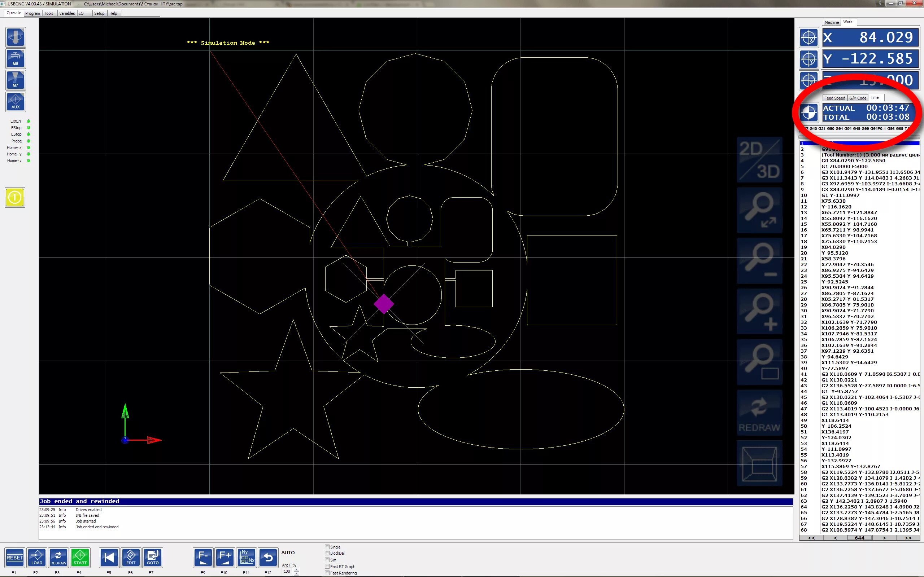The width and height of the screenshot is (924, 577).
Task: Open the LOAD g-code file icon
Action: [x=37, y=557]
